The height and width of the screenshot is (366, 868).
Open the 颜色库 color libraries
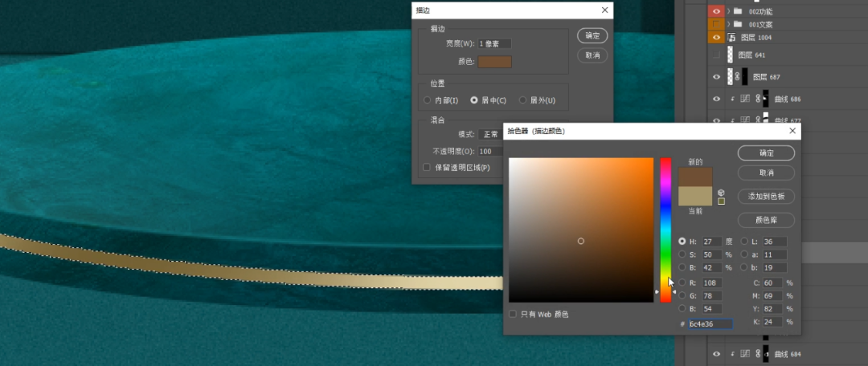tap(766, 220)
